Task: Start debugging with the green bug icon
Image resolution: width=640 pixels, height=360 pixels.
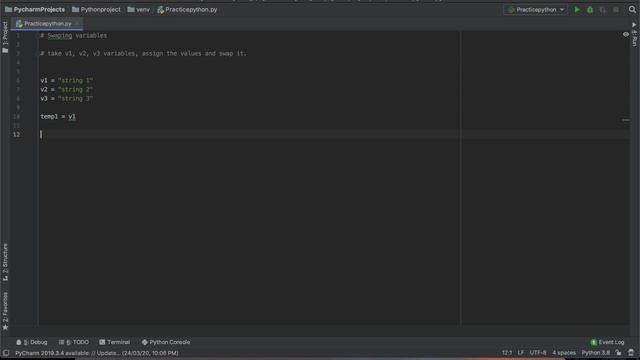Action: point(590,9)
